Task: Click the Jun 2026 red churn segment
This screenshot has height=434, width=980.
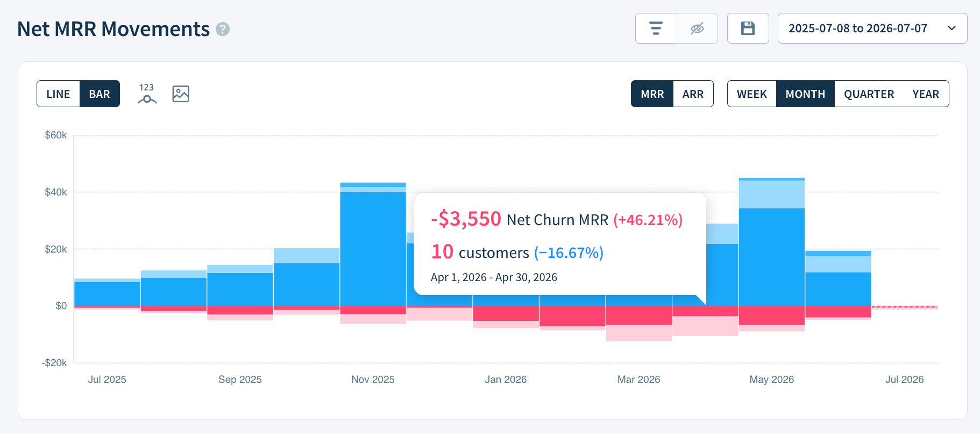Action: (x=838, y=312)
